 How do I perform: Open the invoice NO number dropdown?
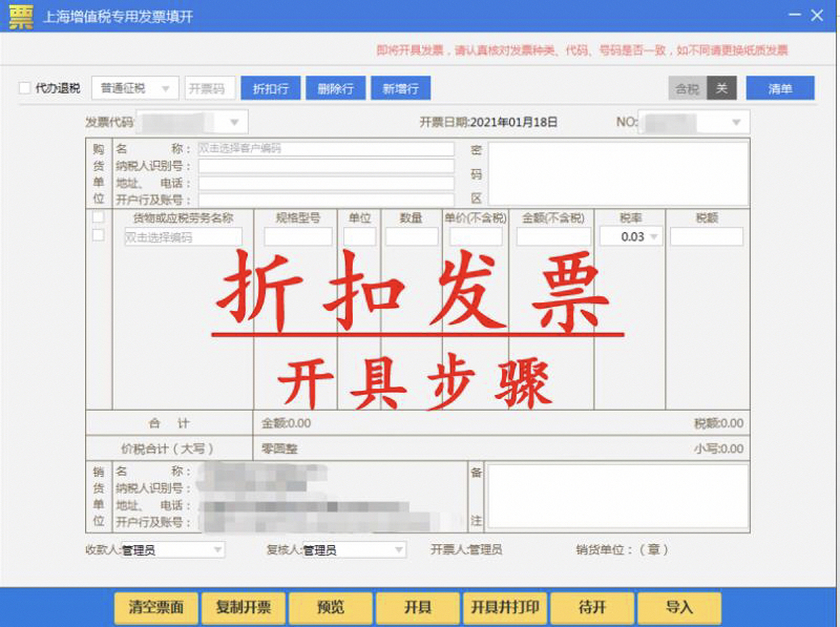click(736, 122)
